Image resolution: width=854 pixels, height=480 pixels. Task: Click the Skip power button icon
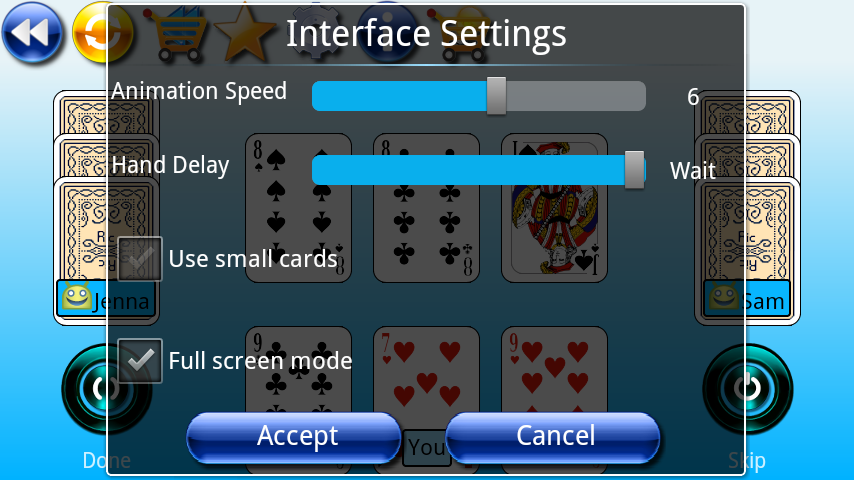click(x=747, y=389)
